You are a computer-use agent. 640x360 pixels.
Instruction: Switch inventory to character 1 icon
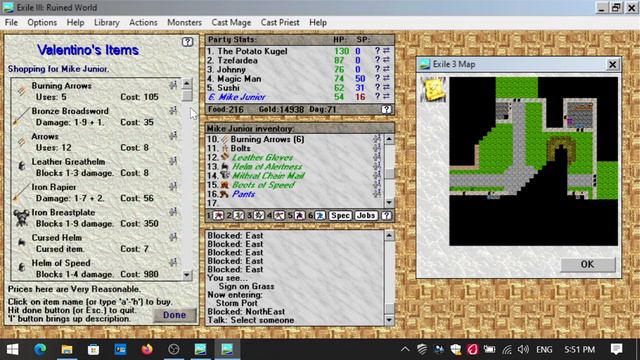pyautogui.click(x=218, y=216)
